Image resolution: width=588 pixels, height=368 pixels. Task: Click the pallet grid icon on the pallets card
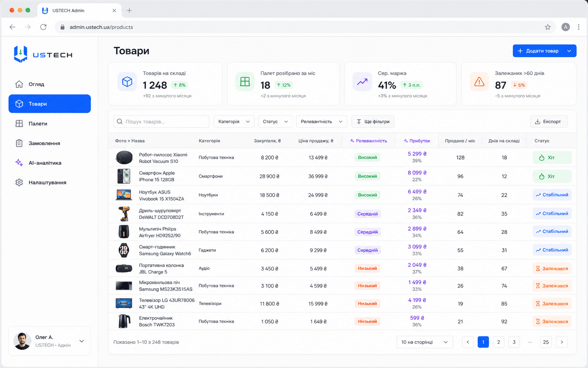[x=245, y=82]
